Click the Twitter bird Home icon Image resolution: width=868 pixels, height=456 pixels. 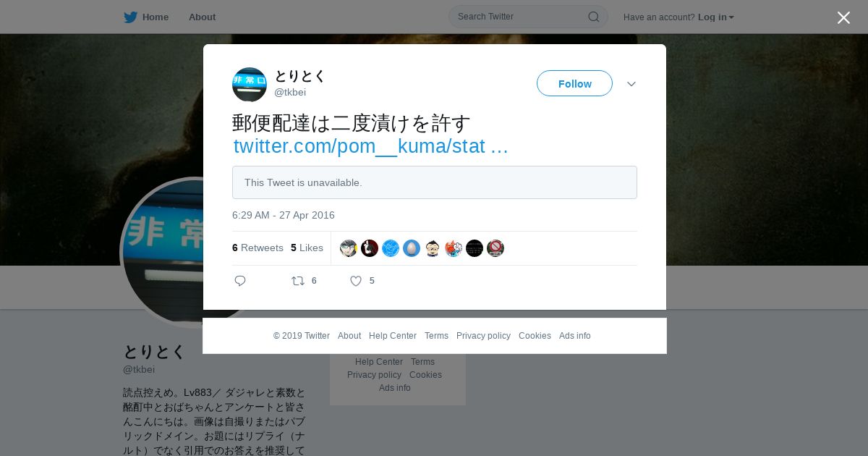click(x=130, y=17)
